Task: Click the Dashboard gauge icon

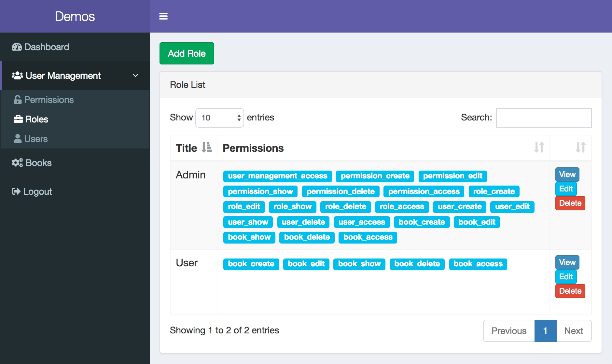Action: [17, 47]
